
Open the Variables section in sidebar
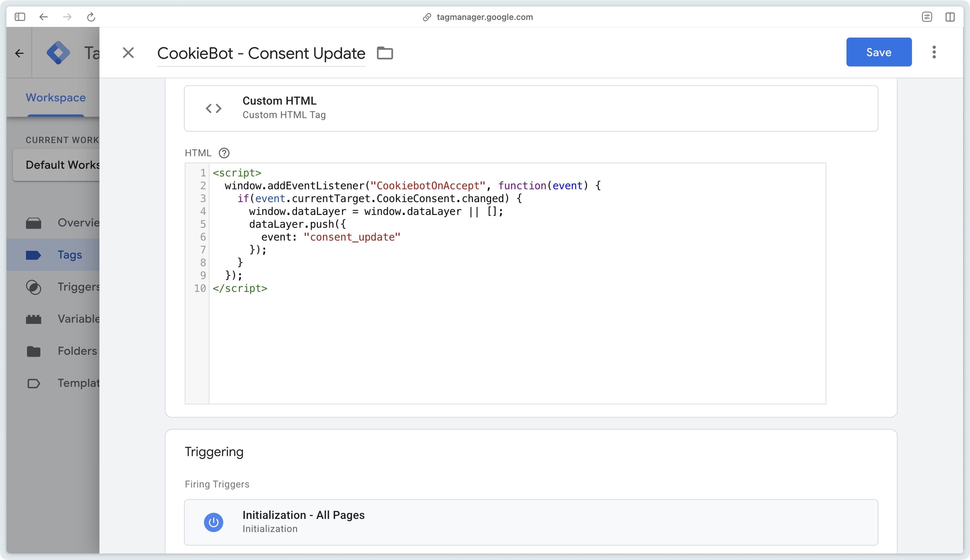point(53,319)
